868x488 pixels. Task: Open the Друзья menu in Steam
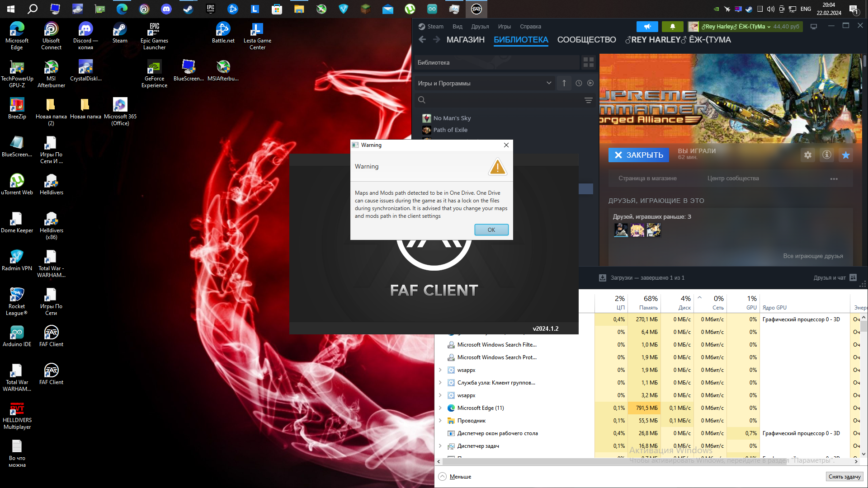480,27
